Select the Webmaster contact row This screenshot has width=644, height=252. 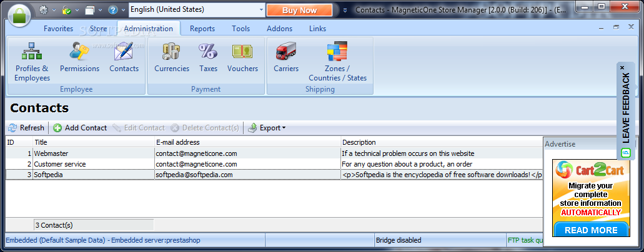coord(274,153)
